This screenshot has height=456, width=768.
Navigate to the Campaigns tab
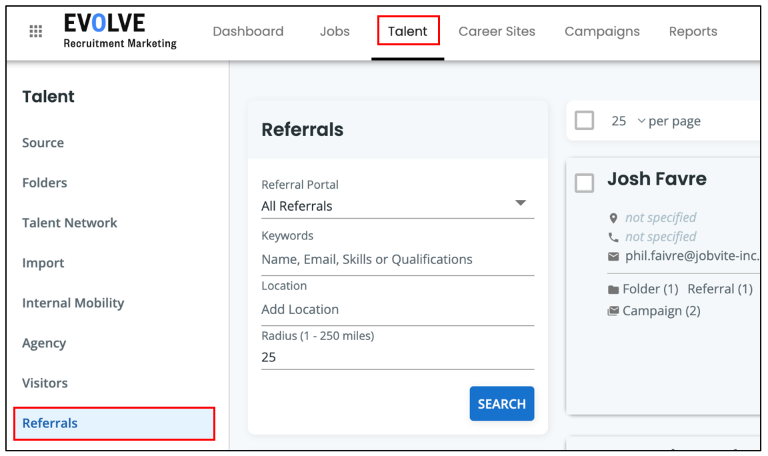tap(602, 31)
